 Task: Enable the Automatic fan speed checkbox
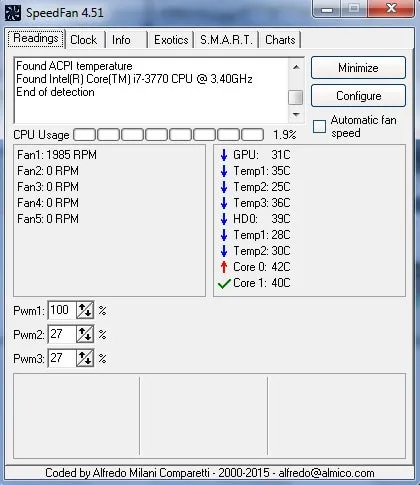coord(319,127)
